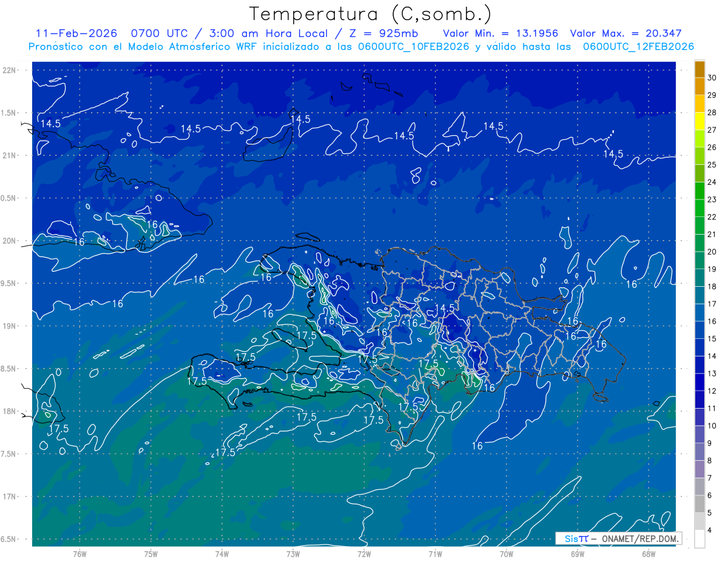
Task: Click the colorbar label '23'
Action: (712, 199)
